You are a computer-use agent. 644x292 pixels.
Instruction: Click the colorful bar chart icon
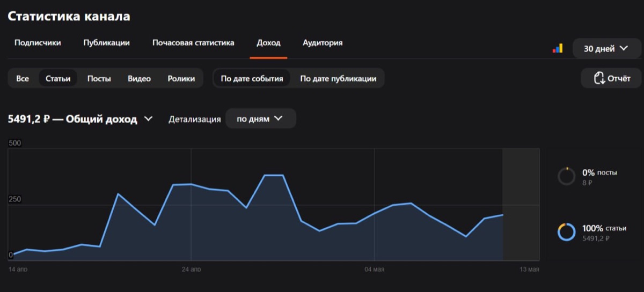[557, 48]
